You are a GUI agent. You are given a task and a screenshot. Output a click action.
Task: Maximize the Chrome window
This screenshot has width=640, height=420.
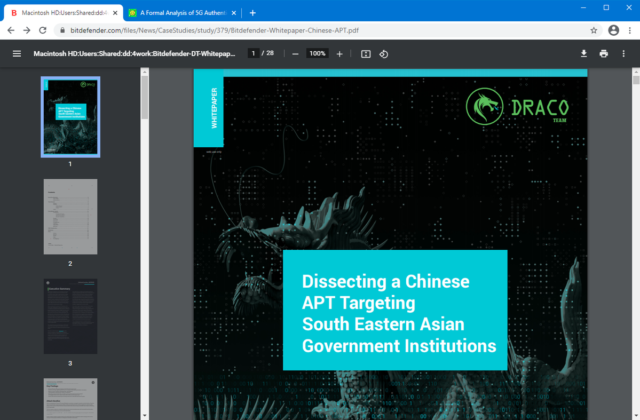(606, 8)
